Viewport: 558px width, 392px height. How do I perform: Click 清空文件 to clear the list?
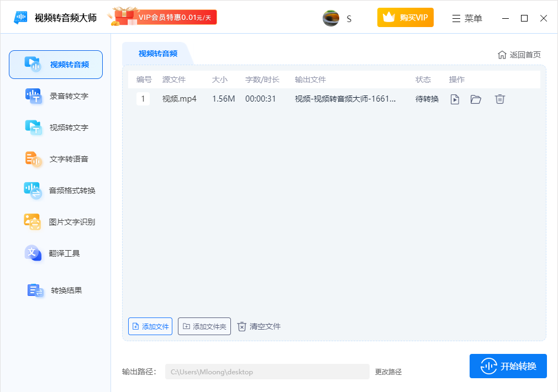pos(259,326)
